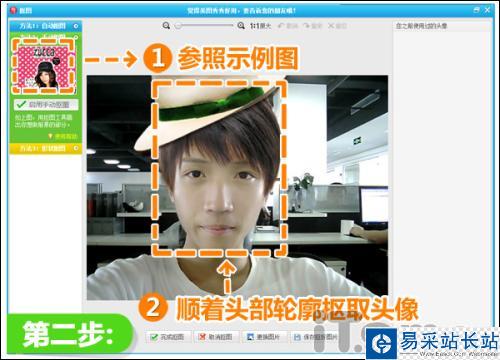Select the 1:1 original size option
This screenshot has height=360, width=500.
pyautogui.click(x=260, y=26)
